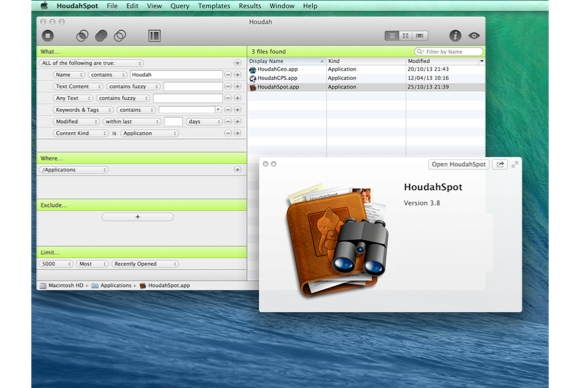Open the Text Content attribute dropdown

[78, 87]
